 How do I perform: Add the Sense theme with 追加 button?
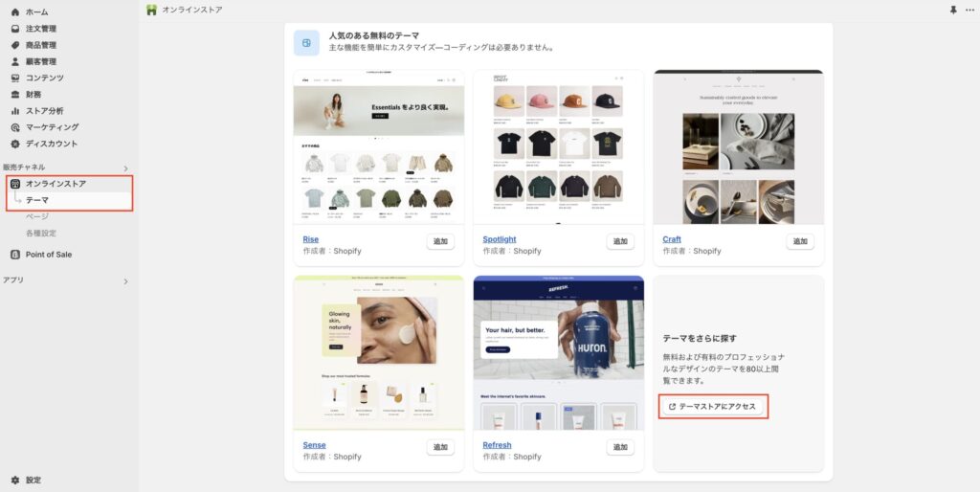(x=440, y=447)
